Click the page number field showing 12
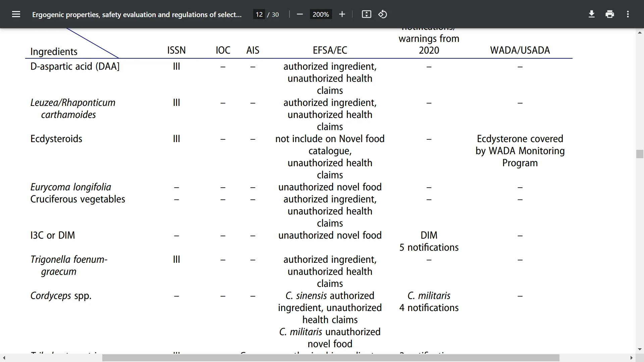 pyautogui.click(x=259, y=14)
